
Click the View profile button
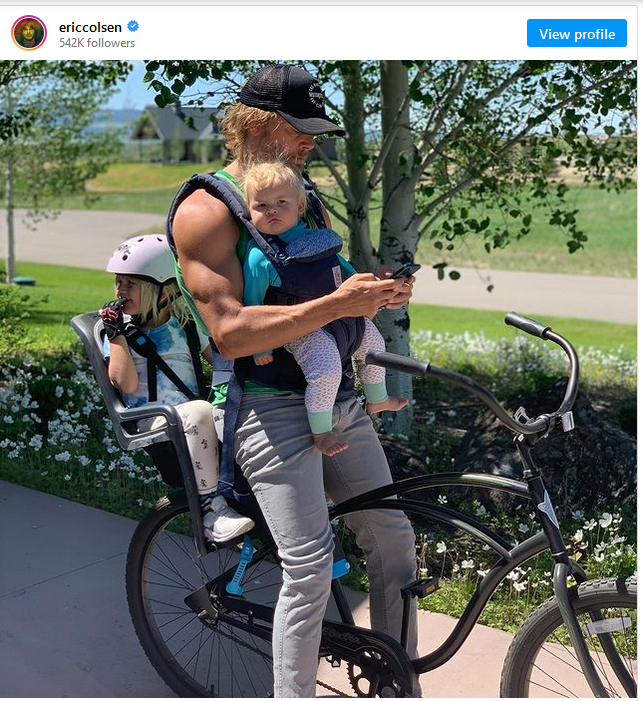point(576,33)
